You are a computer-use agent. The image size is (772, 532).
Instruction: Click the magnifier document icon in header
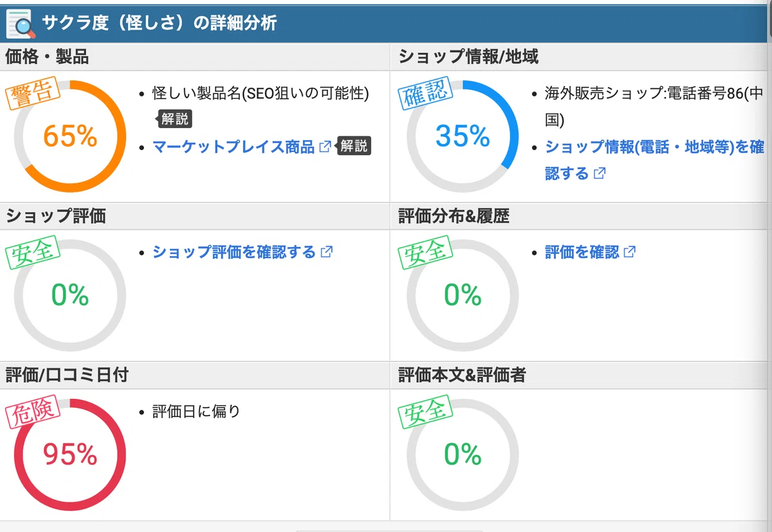tap(21, 23)
